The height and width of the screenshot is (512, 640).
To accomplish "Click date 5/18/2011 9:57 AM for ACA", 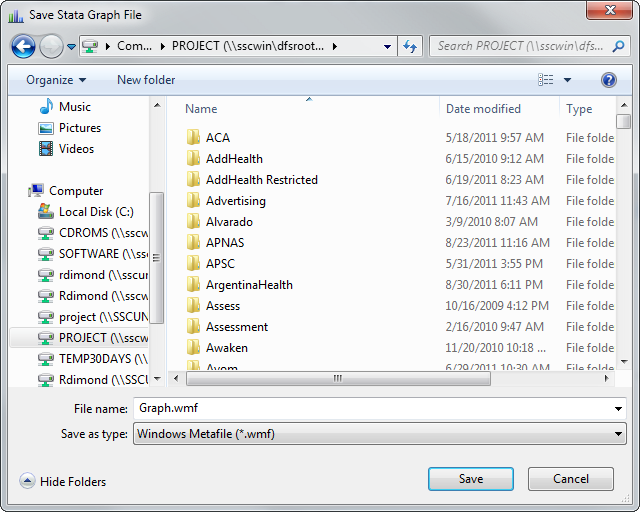I will (494, 138).
